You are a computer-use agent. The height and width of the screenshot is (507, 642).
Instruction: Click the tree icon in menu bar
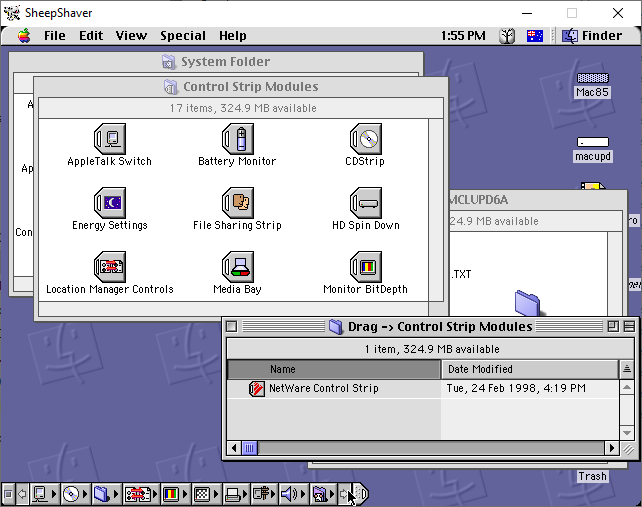point(507,36)
